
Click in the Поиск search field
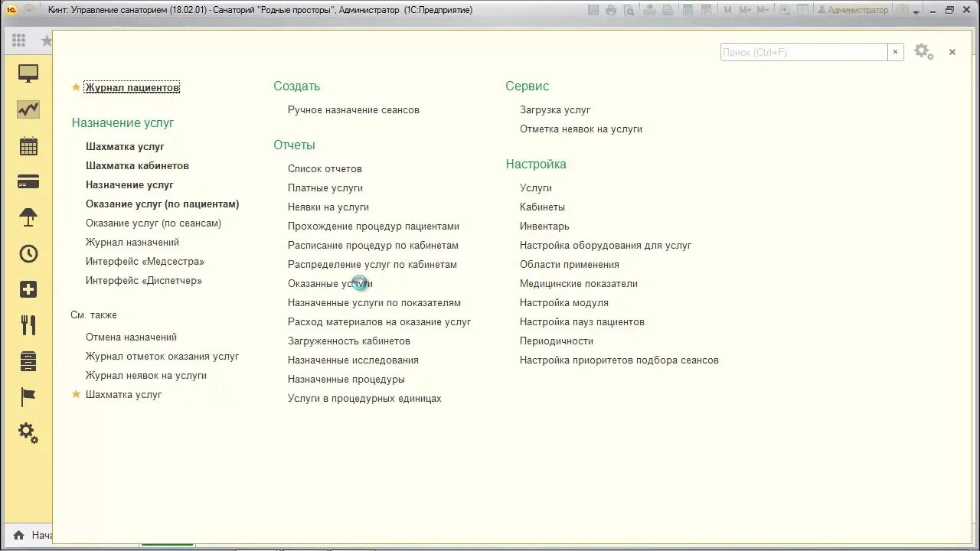[804, 52]
